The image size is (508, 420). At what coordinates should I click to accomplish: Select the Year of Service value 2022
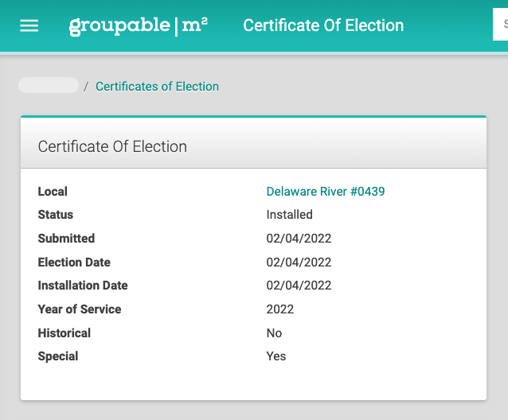(280, 309)
